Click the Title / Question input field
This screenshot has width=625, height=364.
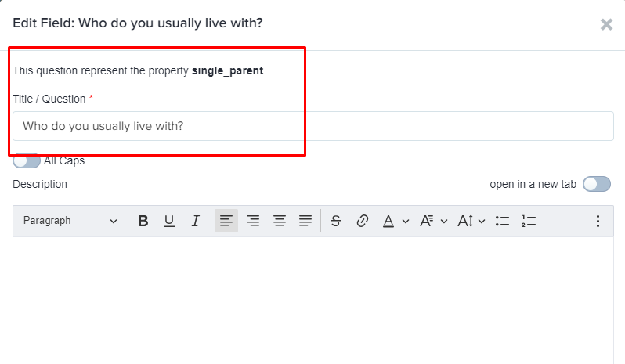[x=313, y=126]
